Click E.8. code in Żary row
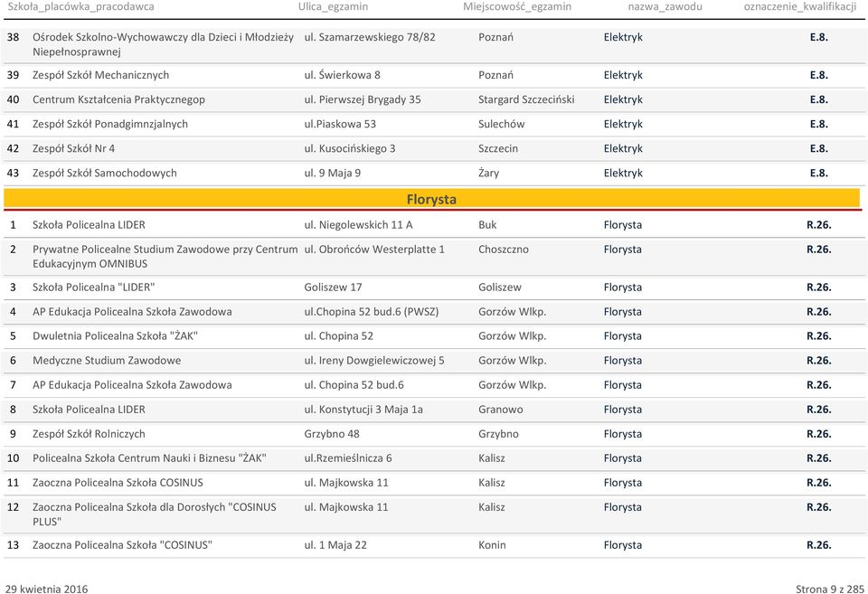Image resolution: width=868 pixels, height=594 pixels. click(x=819, y=173)
